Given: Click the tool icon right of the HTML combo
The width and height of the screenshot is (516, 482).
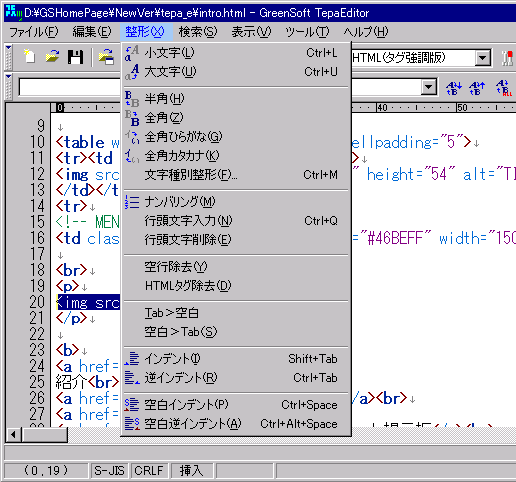Looking at the screenshot, I should click(508, 58).
